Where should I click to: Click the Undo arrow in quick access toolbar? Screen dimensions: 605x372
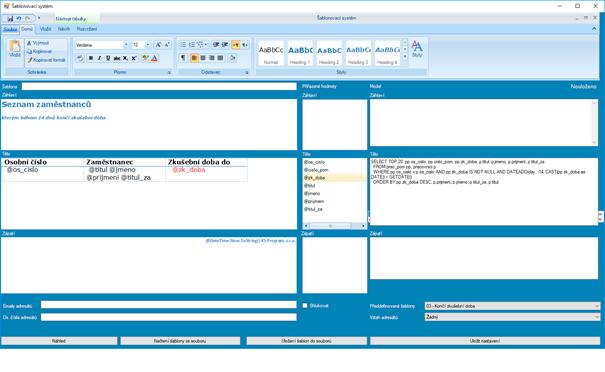click(19, 19)
